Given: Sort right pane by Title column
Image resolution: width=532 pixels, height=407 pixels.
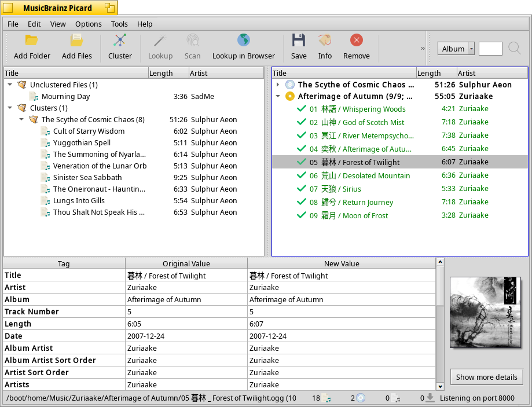Looking at the screenshot, I should [344, 73].
